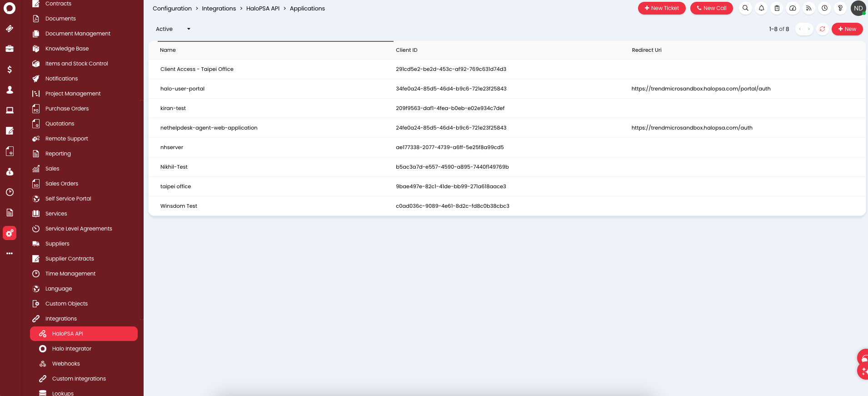The height and width of the screenshot is (396, 868).
Task: Open the Active filter dropdown
Action: [173, 29]
